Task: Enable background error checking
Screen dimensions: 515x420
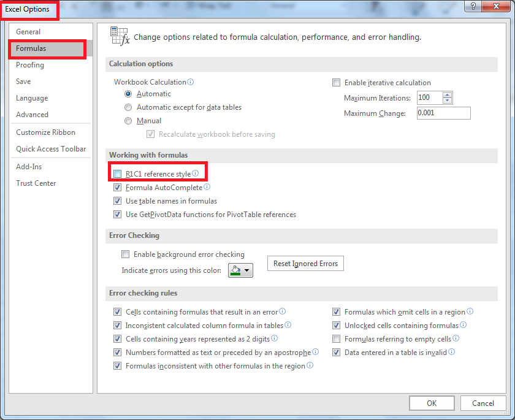Action: (126, 254)
